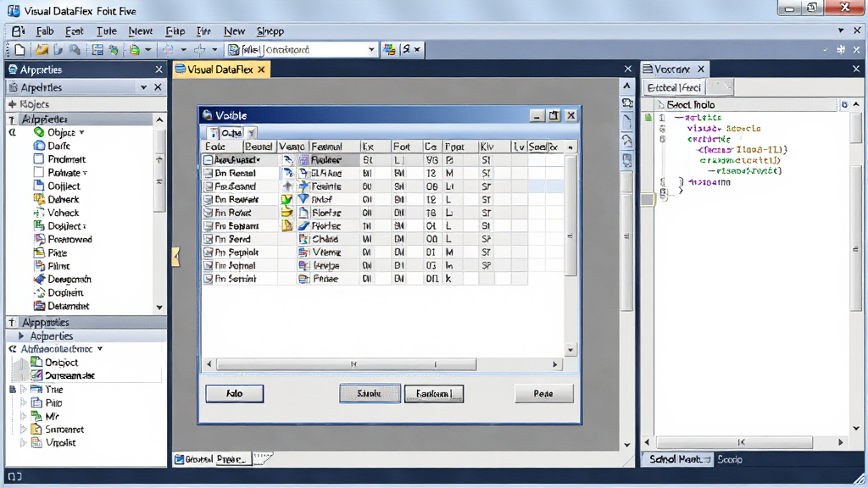Click the magnifier search toolbar icon
The width and height of the screenshot is (868, 488).
(75, 50)
